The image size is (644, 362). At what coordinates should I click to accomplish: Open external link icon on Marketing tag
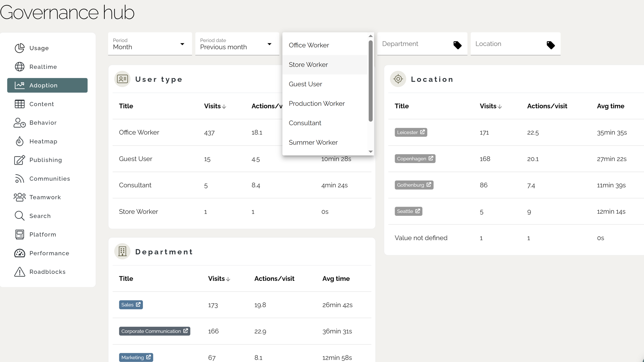click(148, 357)
